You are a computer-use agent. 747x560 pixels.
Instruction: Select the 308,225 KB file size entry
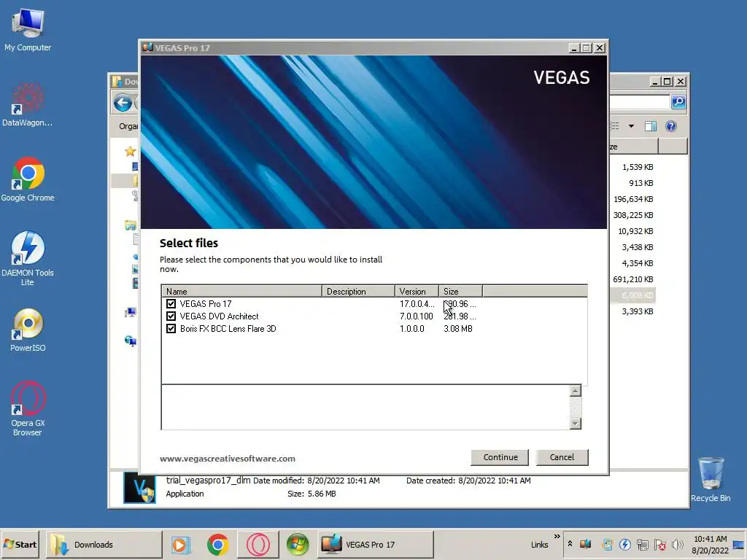pos(632,215)
